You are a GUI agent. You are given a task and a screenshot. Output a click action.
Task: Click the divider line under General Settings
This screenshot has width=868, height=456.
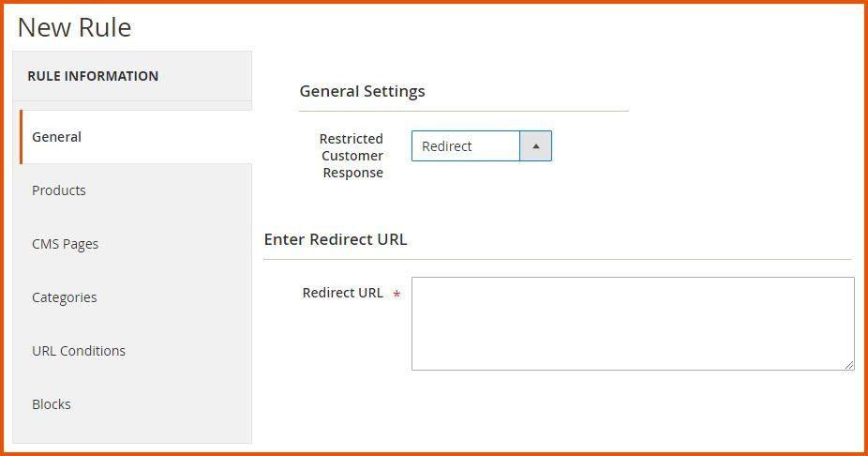(x=463, y=111)
